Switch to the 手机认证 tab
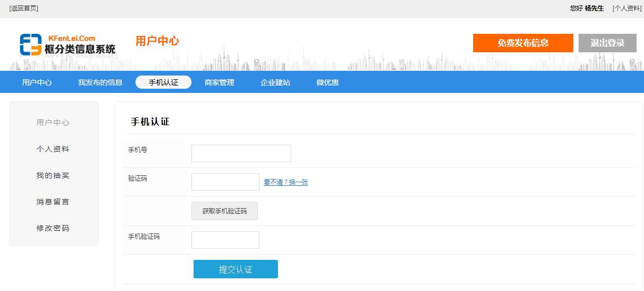Viewport: 644px width, 291px height. 164,82
